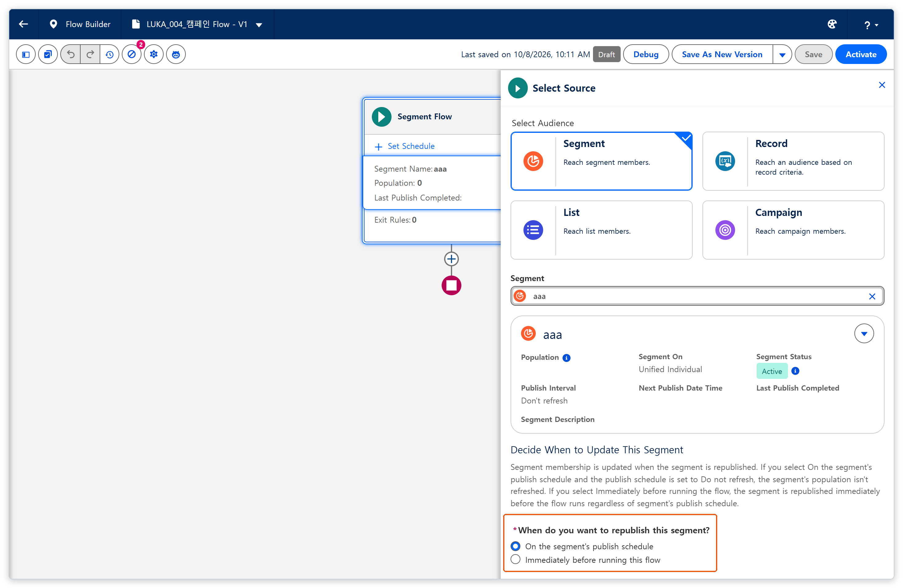Choose the Campaign audience card

point(793,230)
